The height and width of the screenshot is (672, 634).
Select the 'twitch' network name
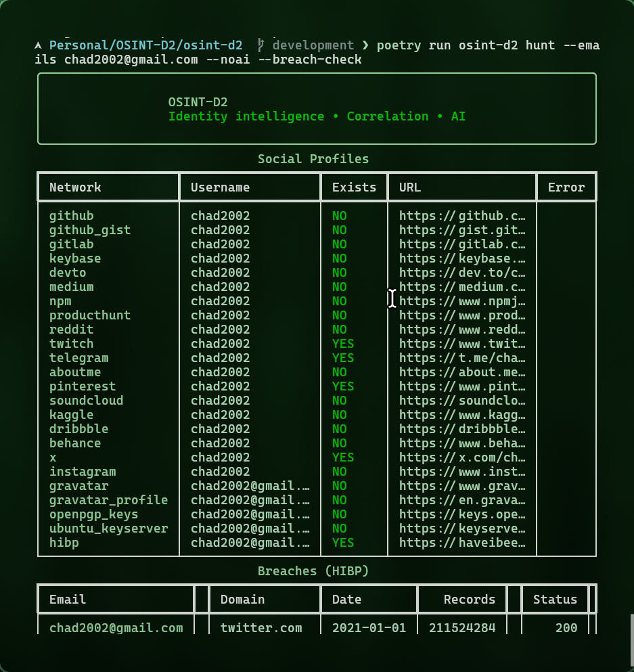tap(71, 344)
